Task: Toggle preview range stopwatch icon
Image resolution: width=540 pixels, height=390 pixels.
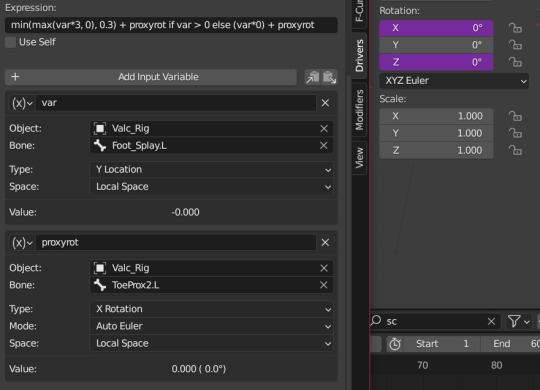Action: [x=395, y=344]
